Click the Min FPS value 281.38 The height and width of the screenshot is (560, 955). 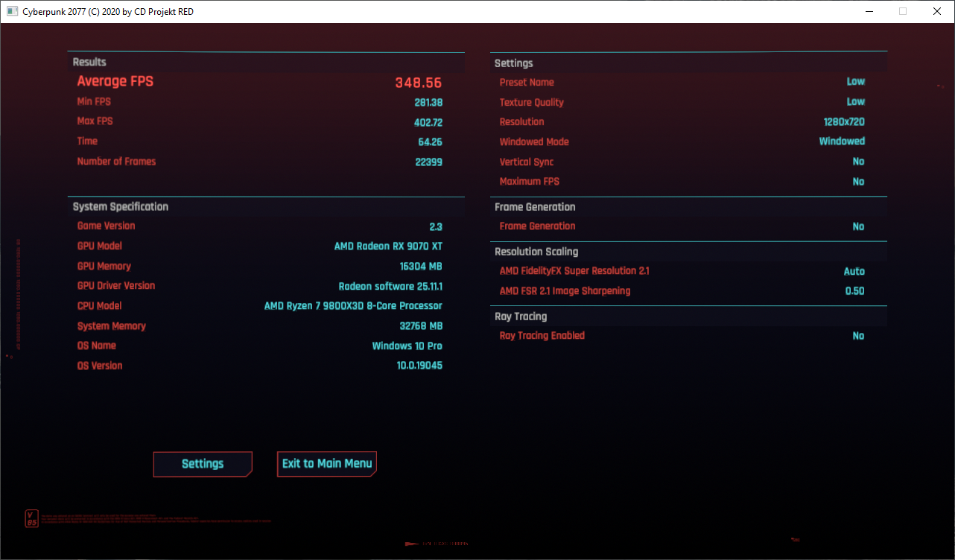point(428,102)
